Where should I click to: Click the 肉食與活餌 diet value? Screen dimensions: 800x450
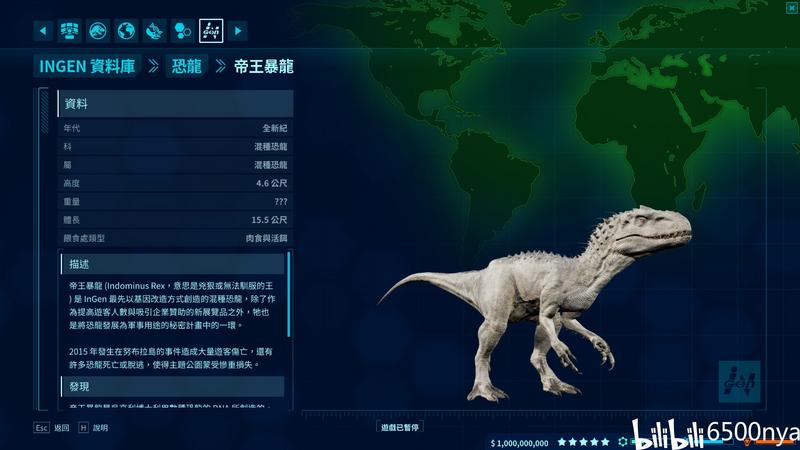coord(266,238)
